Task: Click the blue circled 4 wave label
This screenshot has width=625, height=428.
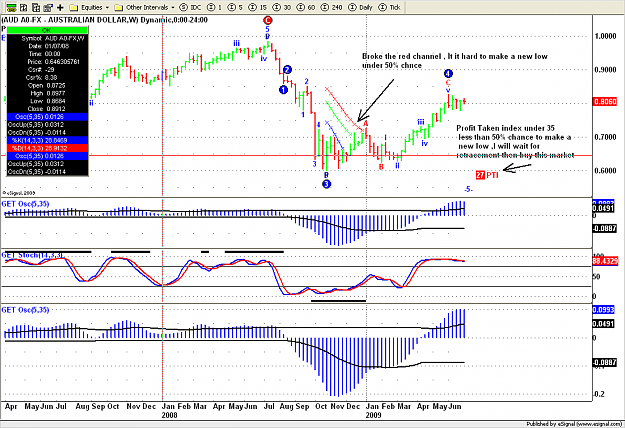Action: click(x=448, y=73)
